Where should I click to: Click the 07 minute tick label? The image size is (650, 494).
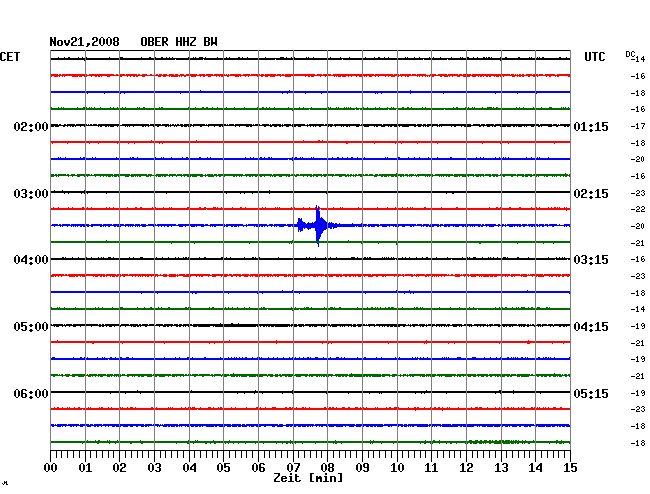click(x=293, y=468)
